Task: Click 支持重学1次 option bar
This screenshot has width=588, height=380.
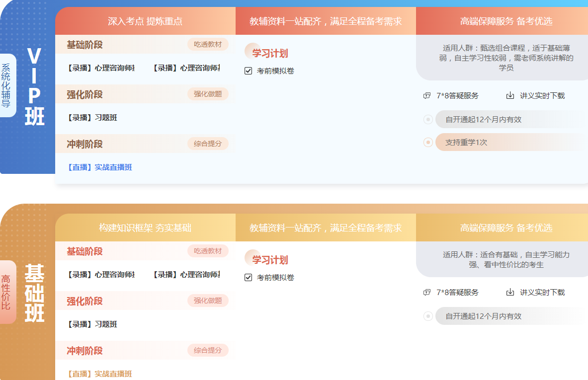Action: (x=511, y=143)
